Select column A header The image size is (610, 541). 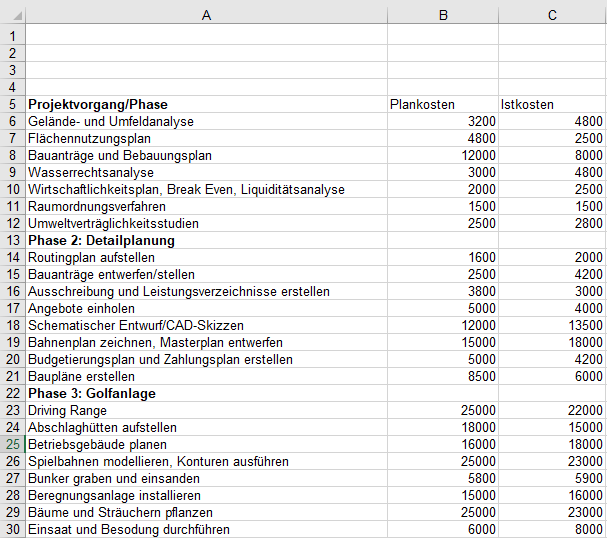pos(206,14)
